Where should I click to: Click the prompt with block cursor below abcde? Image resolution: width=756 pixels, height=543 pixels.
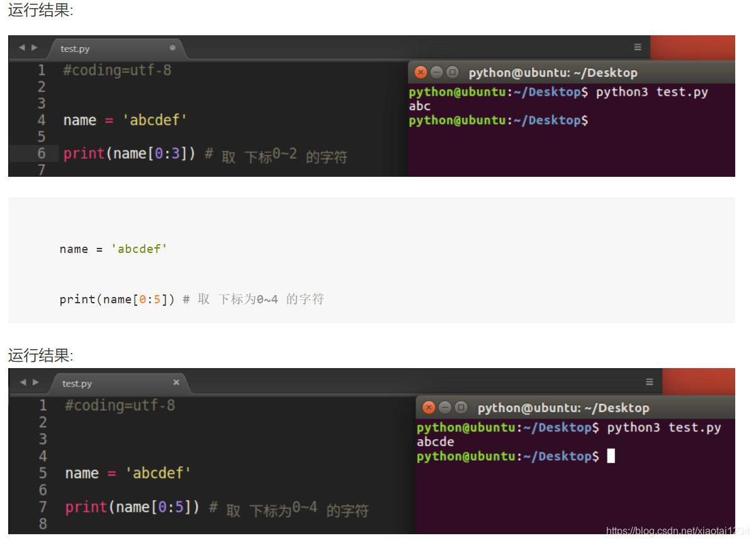click(516, 457)
